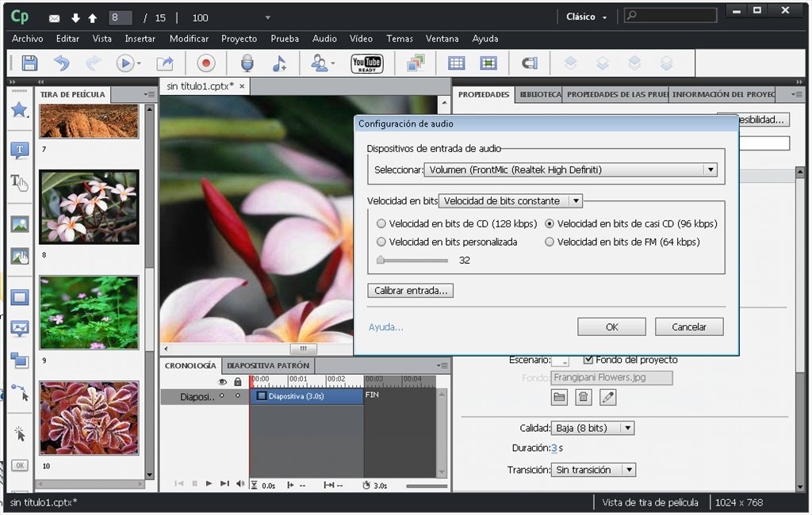Select FM bitrate 64 kbps radio

click(550, 242)
